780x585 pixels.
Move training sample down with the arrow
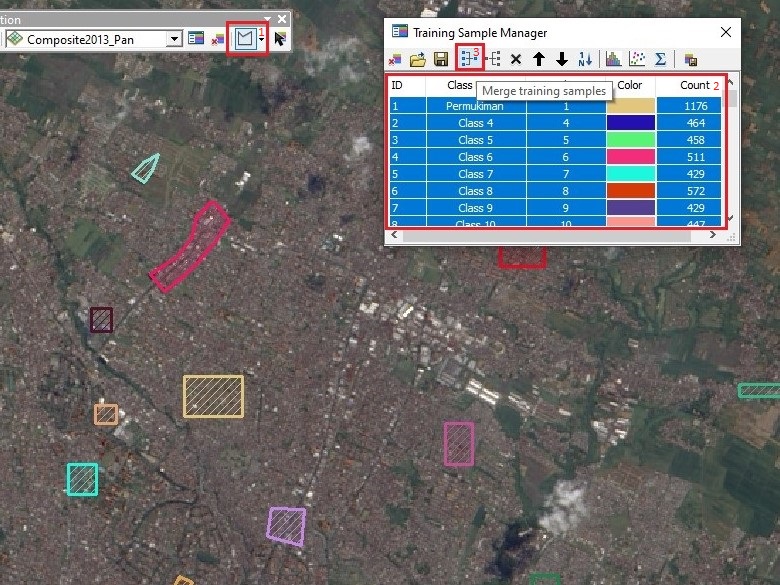click(562, 60)
